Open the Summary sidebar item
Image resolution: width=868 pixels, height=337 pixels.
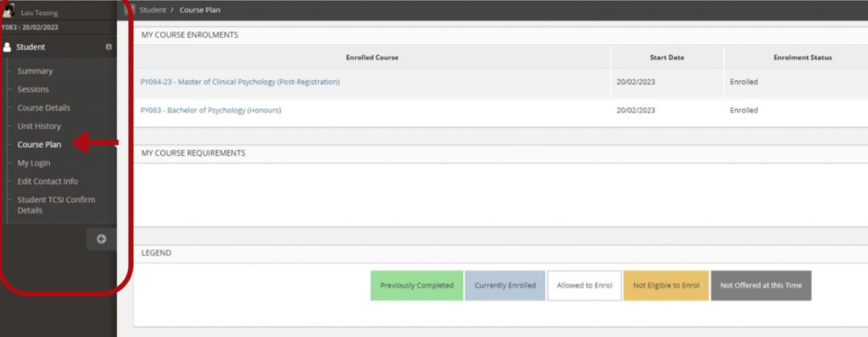tap(35, 71)
